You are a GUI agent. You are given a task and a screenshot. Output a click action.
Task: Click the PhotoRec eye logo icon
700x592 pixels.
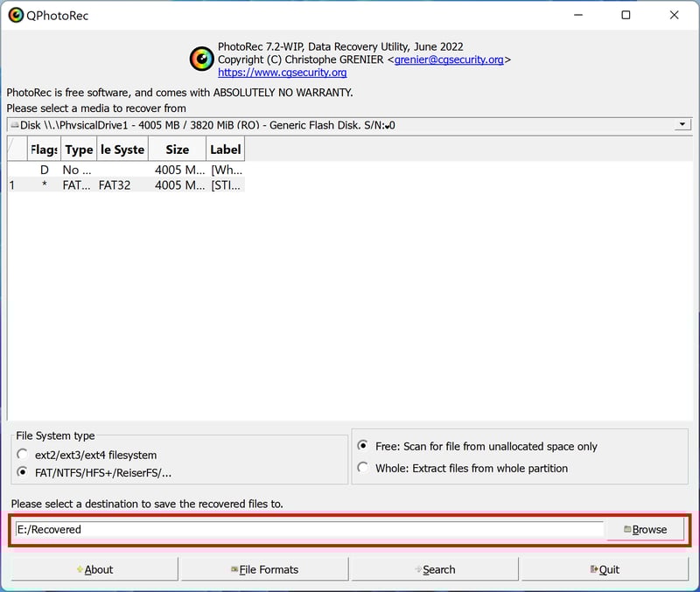click(201, 59)
